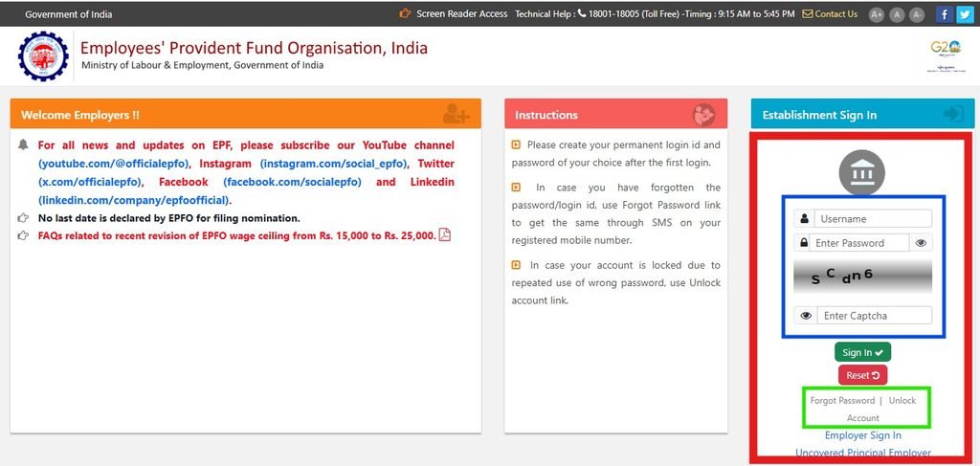This screenshot has height=466, width=980.
Task: Click the bell icon beside news announcement
Action: 23,144
